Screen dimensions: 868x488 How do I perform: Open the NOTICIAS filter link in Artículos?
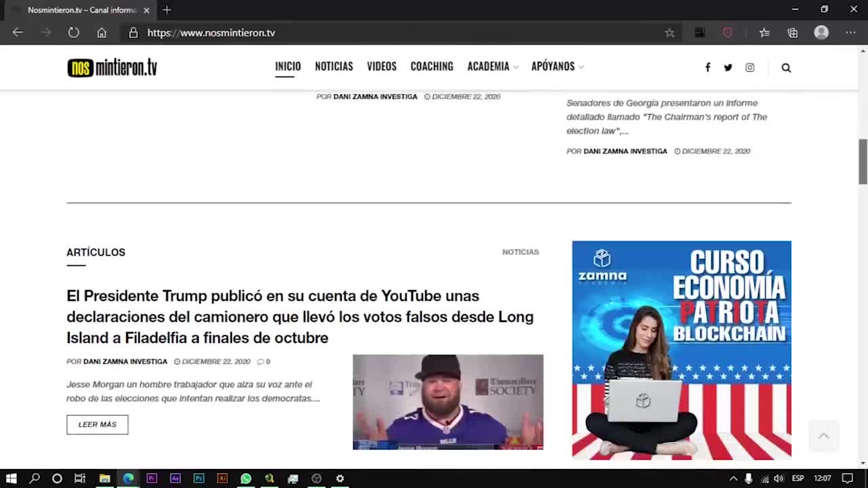pyautogui.click(x=520, y=251)
